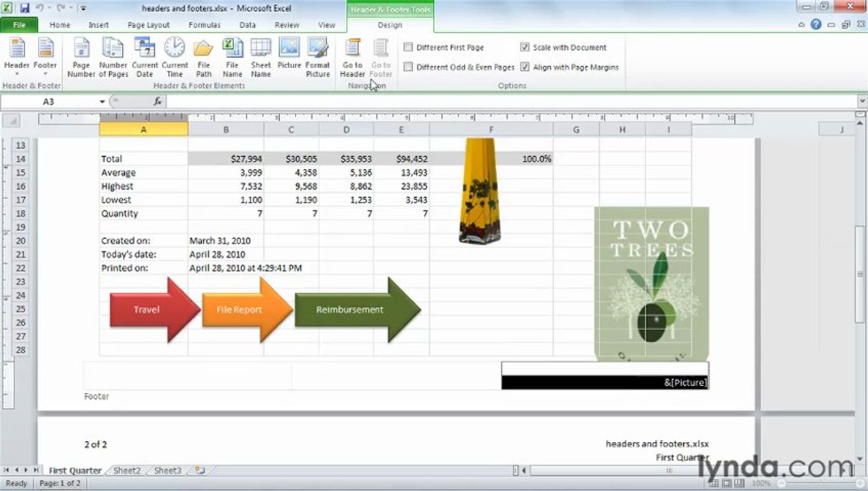This screenshot has height=491, width=868.
Task: Click the Reimbursement green arrow shape
Action: 357,310
